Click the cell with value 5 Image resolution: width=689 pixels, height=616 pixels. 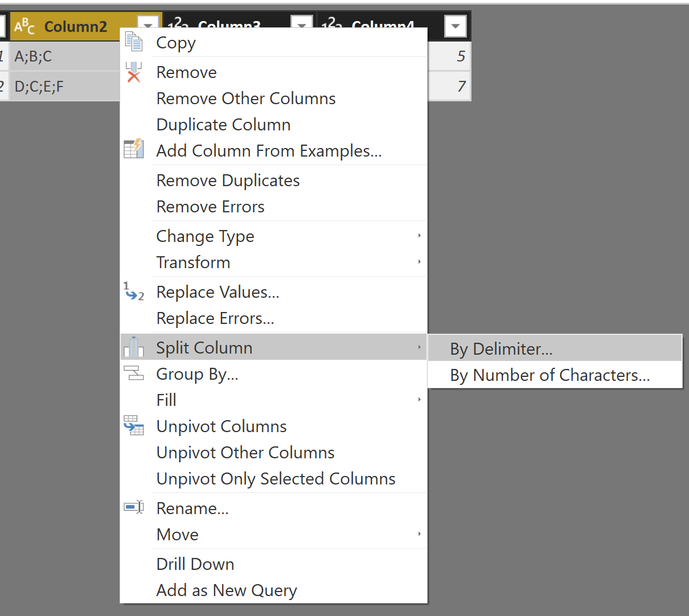(x=449, y=56)
